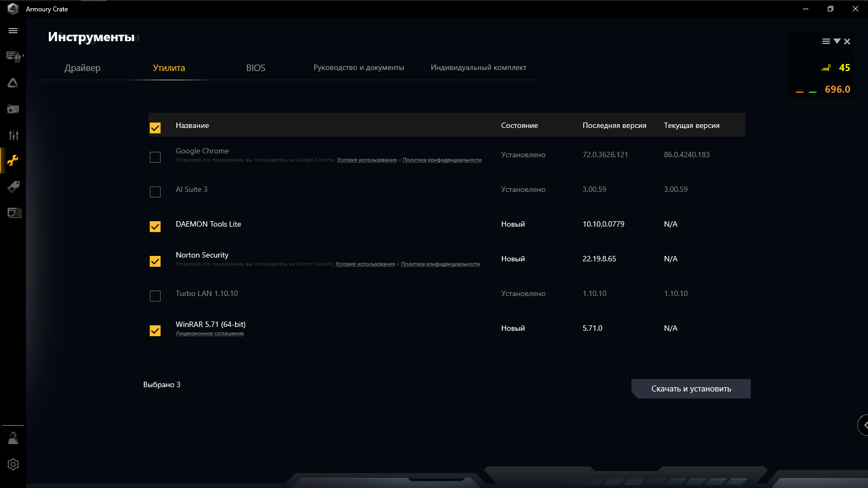Click the Состояние column header

pos(520,125)
